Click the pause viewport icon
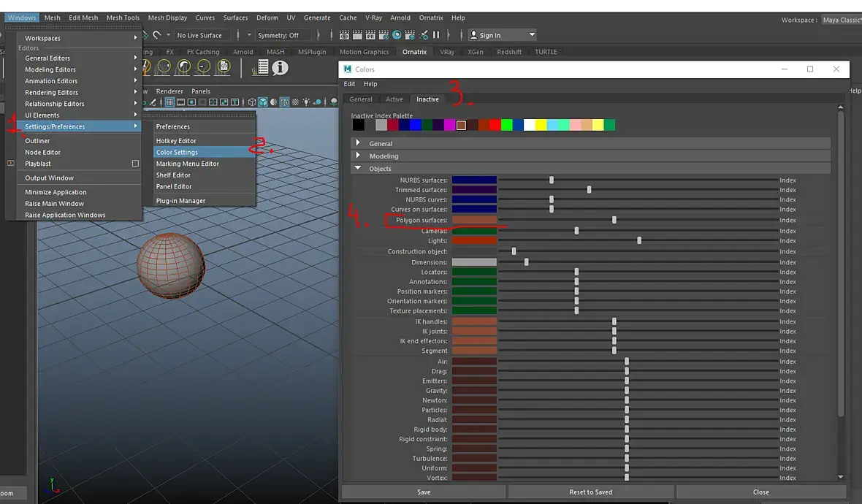The height and width of the screenshot is (504, 862). (x=436, y=35)
